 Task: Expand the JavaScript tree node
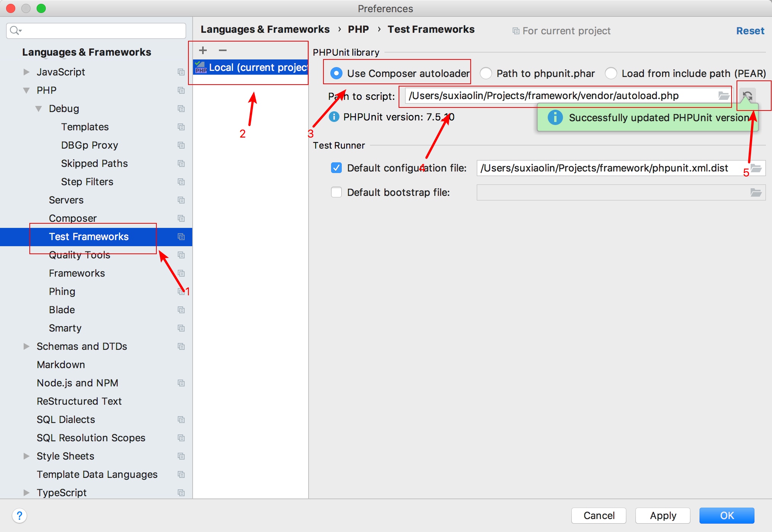click(x=26, y=72)
